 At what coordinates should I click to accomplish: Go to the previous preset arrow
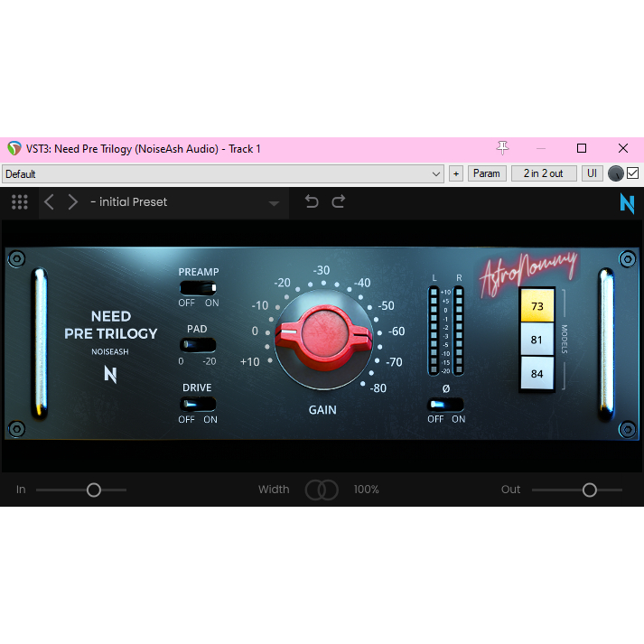[50, 202]
